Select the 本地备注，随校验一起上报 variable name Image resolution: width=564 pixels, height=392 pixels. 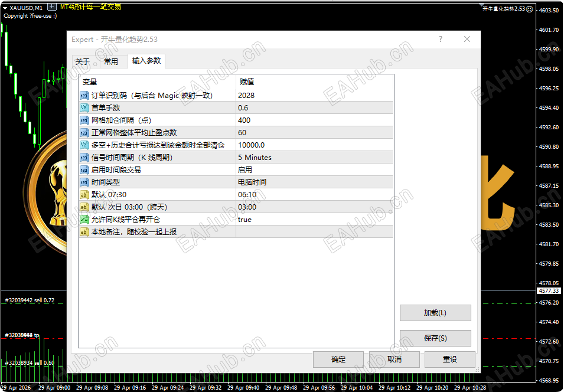pyautogui.click(x=134, y=232)
